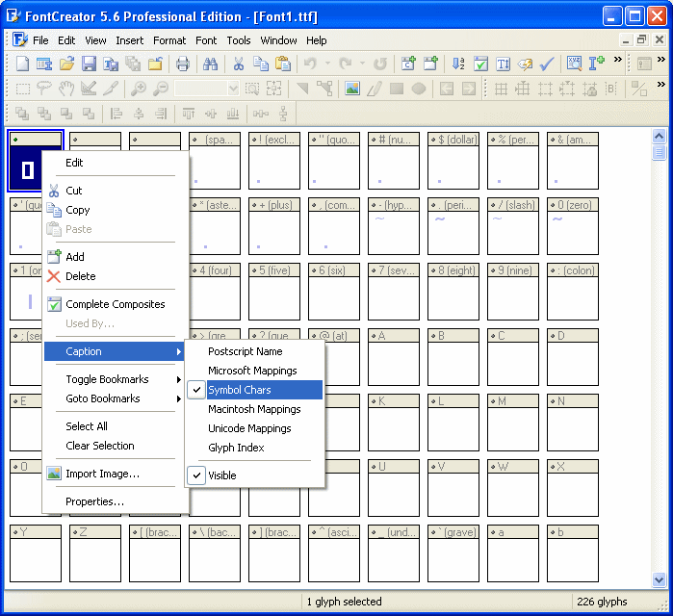This screenshot has width=673, height=616.
Task: Click the Paste clipboard icon in toolbar
Action: click(x=283, y=64)
